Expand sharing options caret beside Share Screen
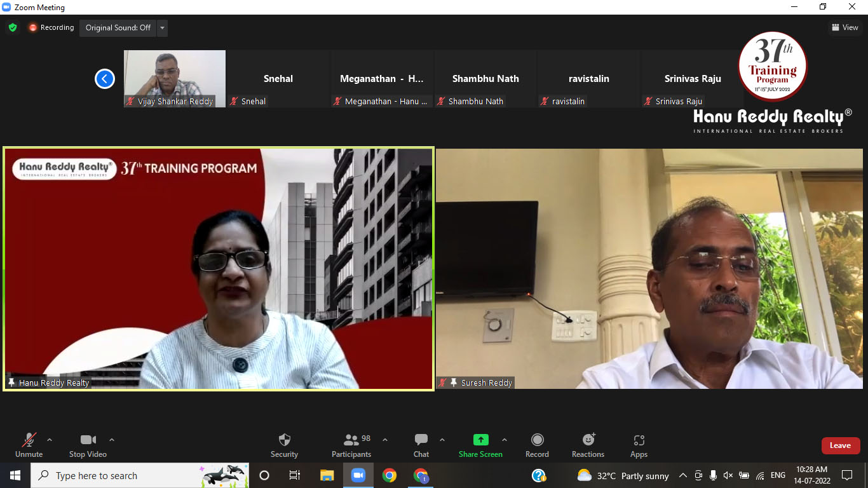This screenshot has height=488, width=868. tap(505, 440)
